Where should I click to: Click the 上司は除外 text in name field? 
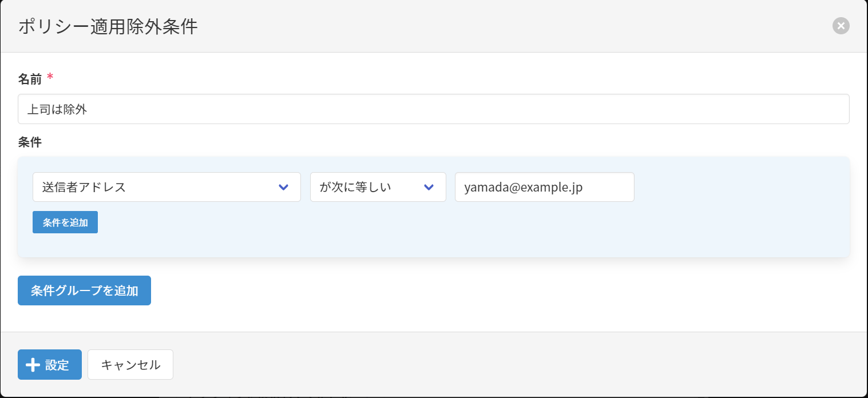click(x=57, y=109)
